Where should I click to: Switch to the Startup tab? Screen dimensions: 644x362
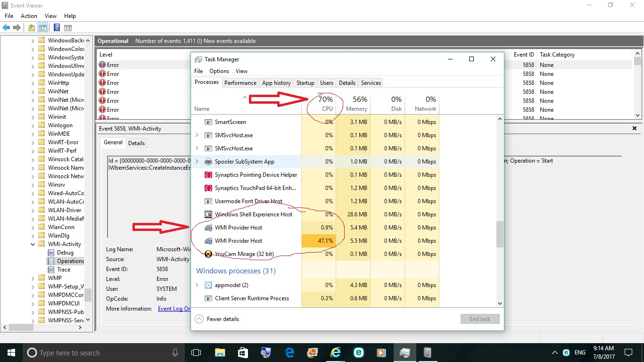coord(305,83)
